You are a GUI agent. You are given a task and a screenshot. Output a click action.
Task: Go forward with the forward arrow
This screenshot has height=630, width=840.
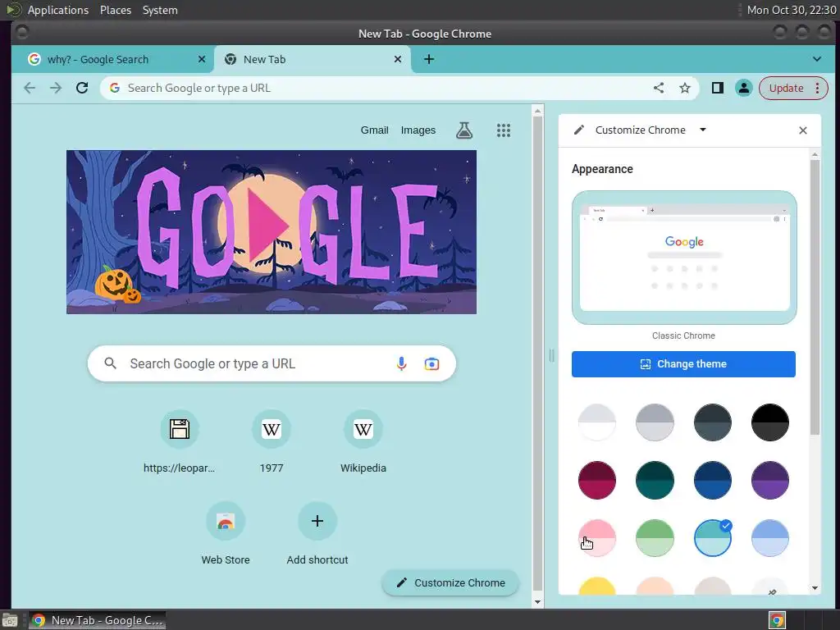pos(56,88)
